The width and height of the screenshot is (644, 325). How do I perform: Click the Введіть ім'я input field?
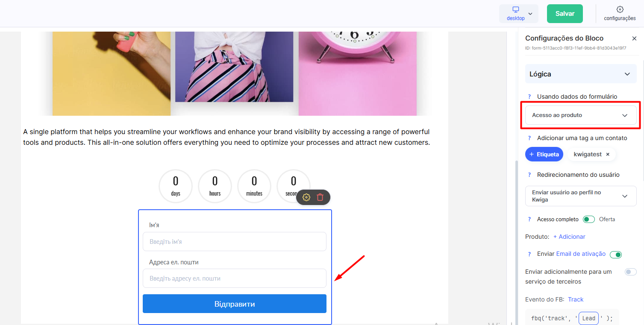[235, 242]
